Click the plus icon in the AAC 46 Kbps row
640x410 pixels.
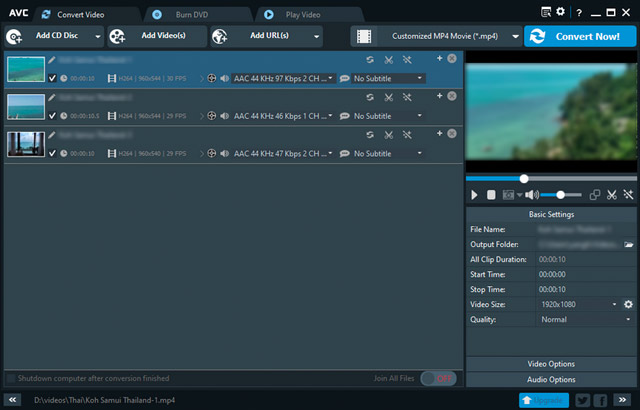[x=439, y=96]
